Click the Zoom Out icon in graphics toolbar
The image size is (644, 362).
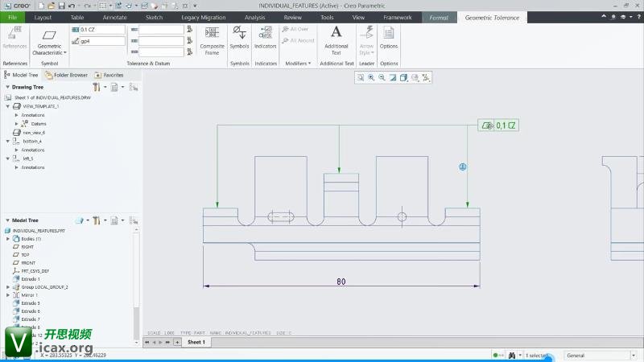coord(382,77)
